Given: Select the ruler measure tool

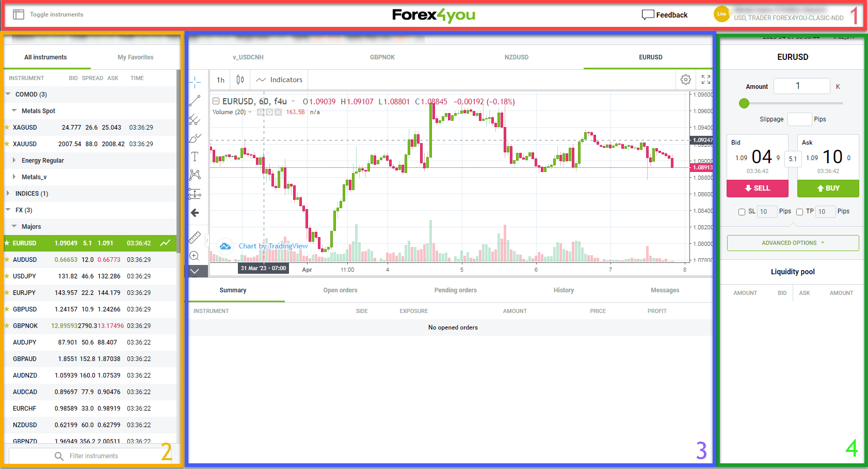Looking at the screenshot, I should tap(195, 238).
